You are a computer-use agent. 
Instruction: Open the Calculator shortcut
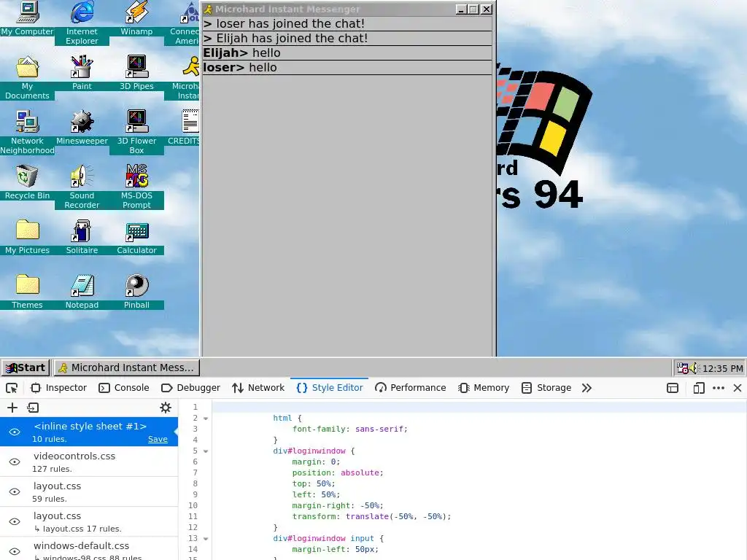[x=136, y=237]
